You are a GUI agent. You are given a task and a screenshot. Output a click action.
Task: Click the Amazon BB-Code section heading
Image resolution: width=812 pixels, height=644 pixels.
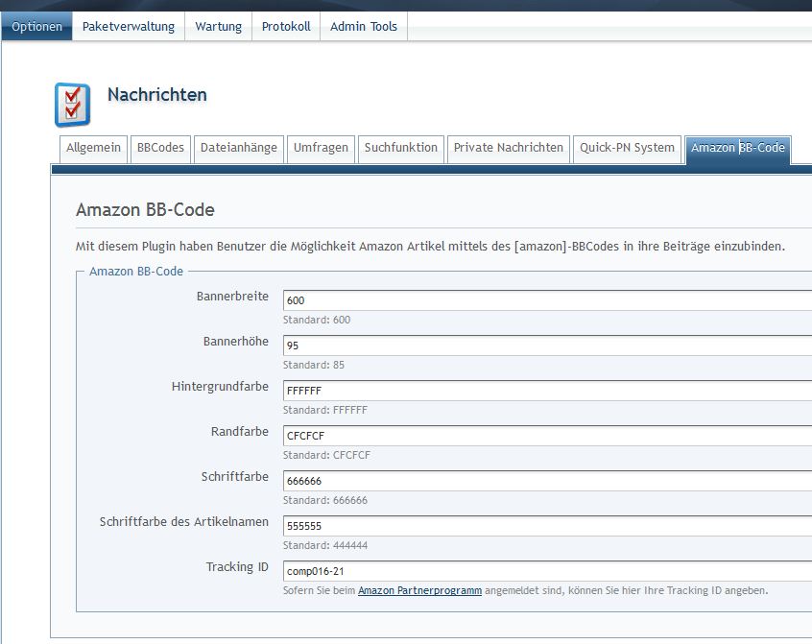click(x=145, y=209)
